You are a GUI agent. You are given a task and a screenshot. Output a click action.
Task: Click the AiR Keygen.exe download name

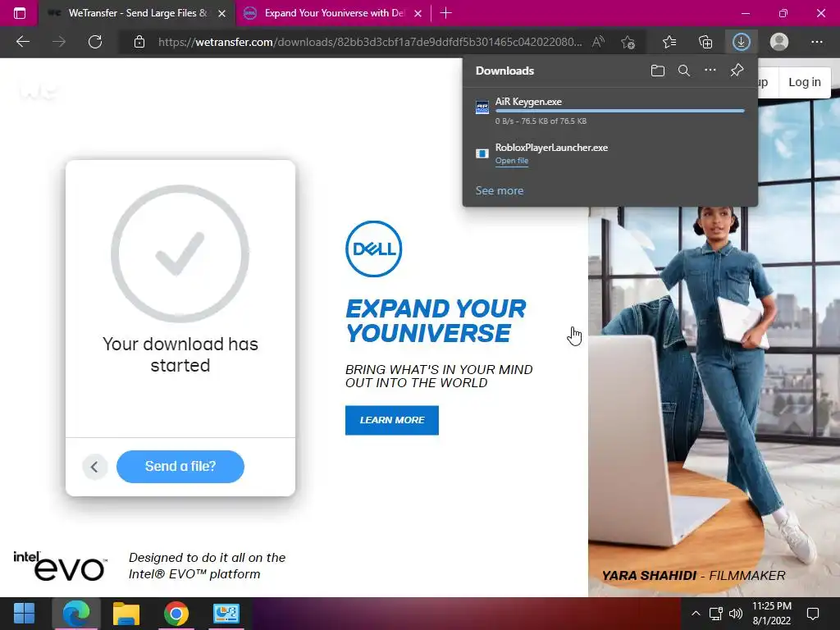[528, 102]
